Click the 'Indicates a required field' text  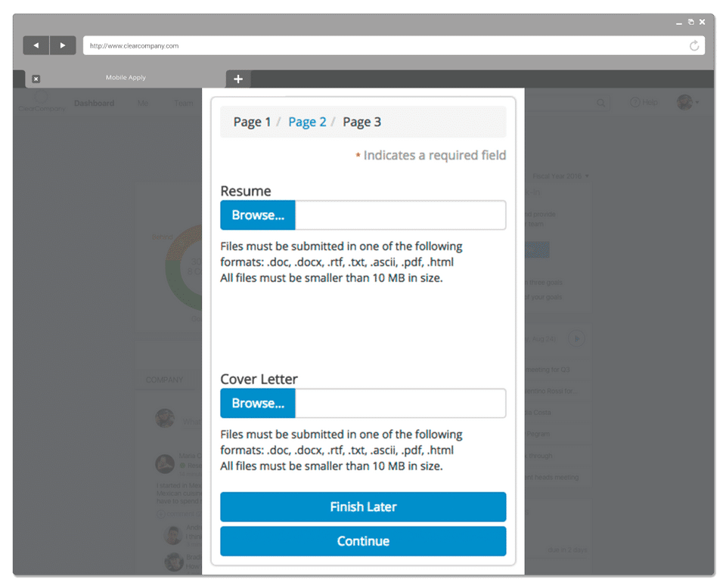click(x=434, y=156)
